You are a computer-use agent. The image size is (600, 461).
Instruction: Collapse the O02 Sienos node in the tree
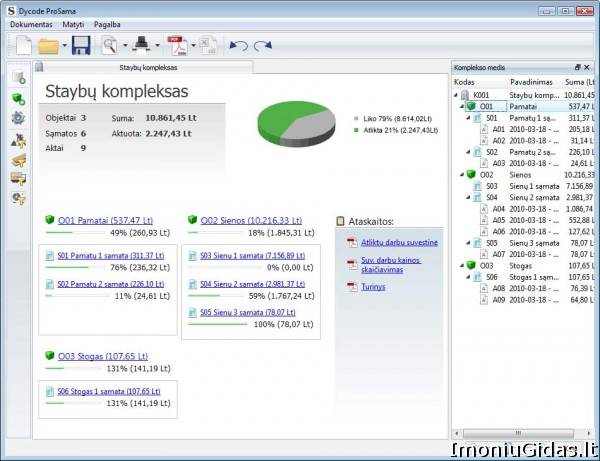[x=462, y=173]
